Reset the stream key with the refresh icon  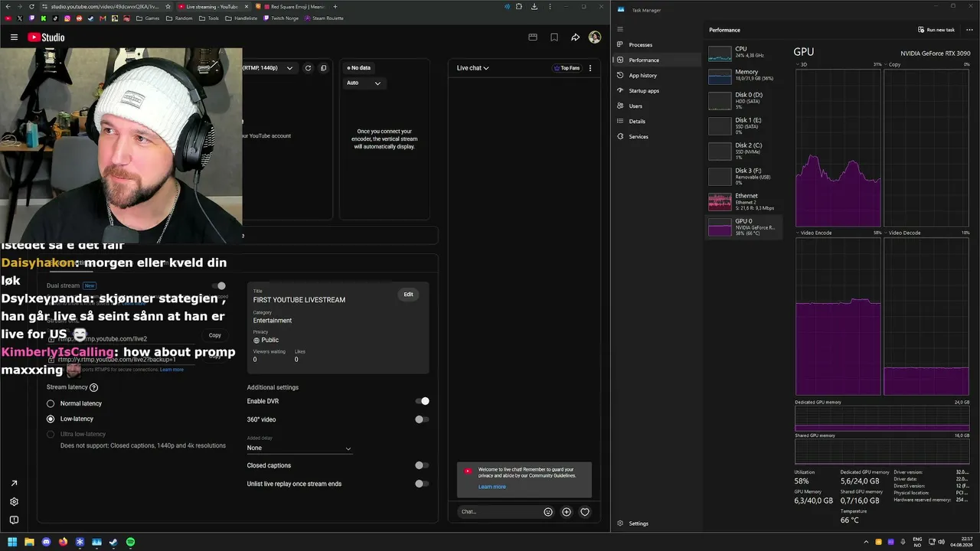[308, 68]
